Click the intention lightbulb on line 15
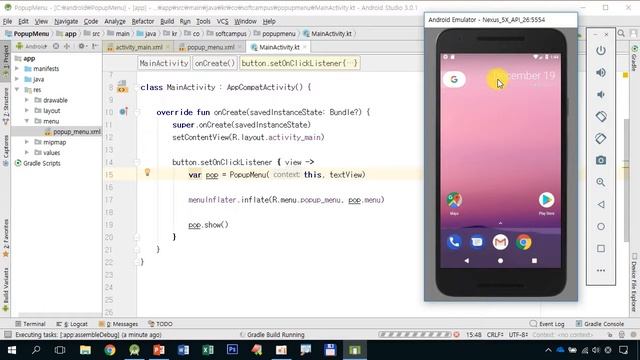 [x=147, y=173]
